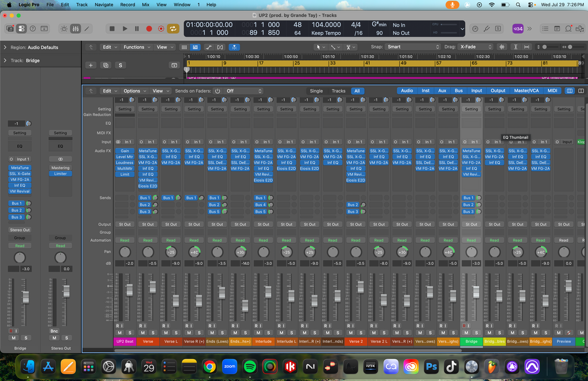
Task: Click the tempo value 104.0000
Action: [326, 25]
